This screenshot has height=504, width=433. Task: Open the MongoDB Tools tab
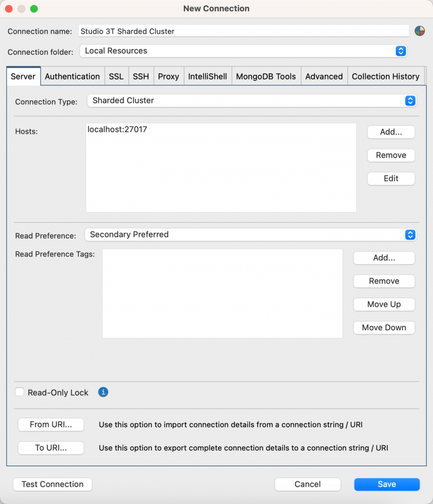266,76
